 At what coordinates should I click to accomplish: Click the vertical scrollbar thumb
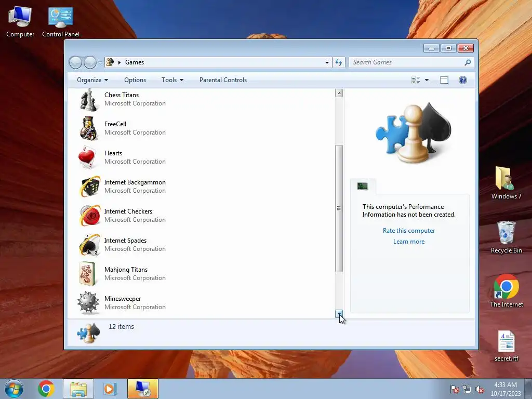click(x=339, y=208)
